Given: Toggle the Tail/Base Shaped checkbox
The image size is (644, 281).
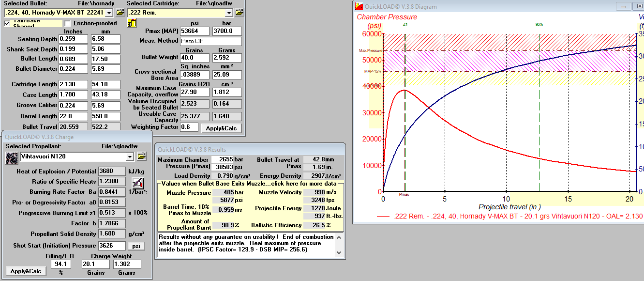Looking at the screenshot, I should [7, 23].
